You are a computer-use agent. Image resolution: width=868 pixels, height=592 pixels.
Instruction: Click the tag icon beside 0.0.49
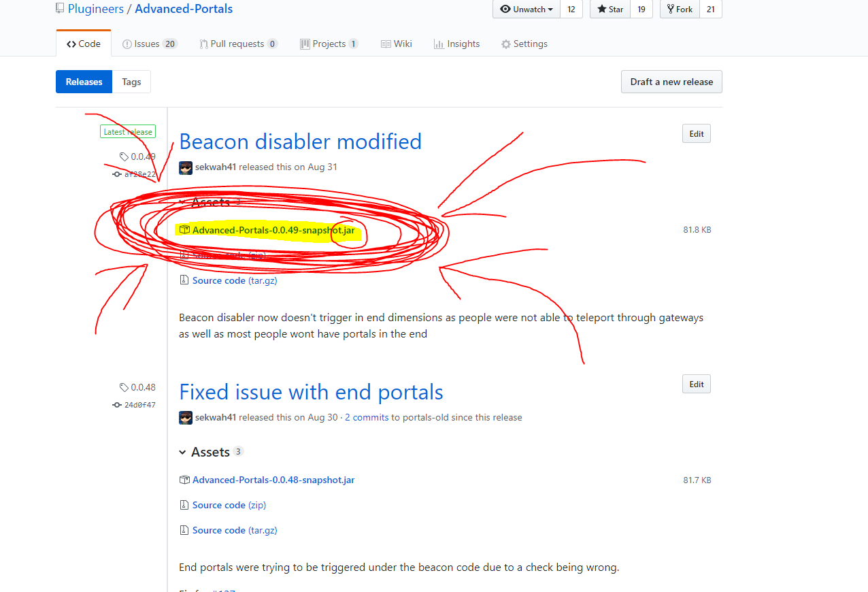[124, 157]
